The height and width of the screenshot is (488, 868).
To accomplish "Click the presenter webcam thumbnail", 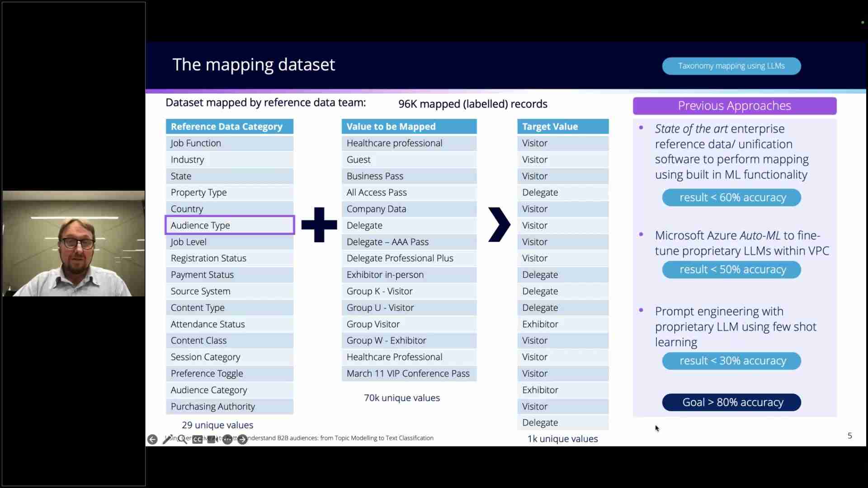I will coord(74,244).
